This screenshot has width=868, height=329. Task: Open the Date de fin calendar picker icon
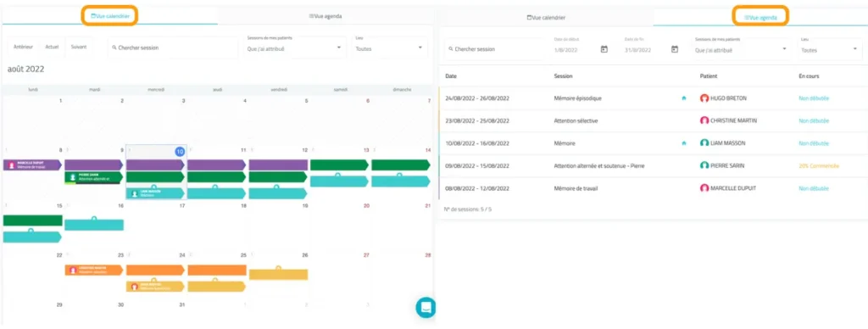pyautogui.click(x=674, y=49)
